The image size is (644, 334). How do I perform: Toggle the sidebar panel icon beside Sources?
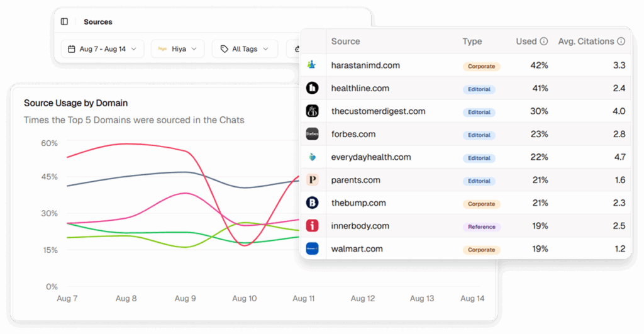click(65, 22)
